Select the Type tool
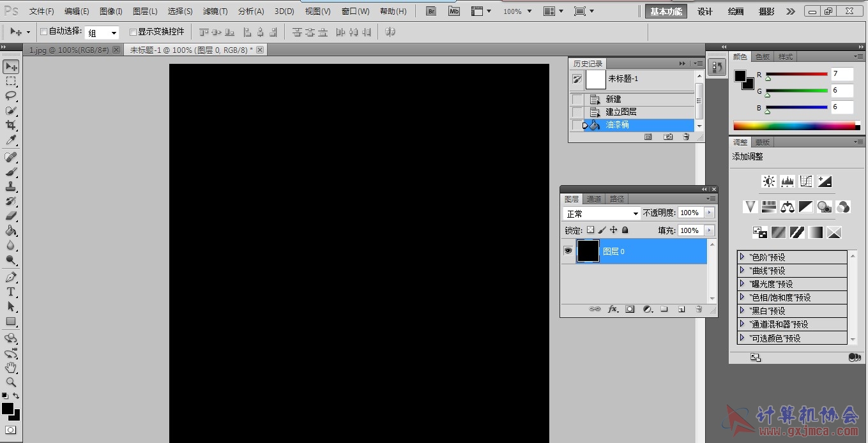 11,292
